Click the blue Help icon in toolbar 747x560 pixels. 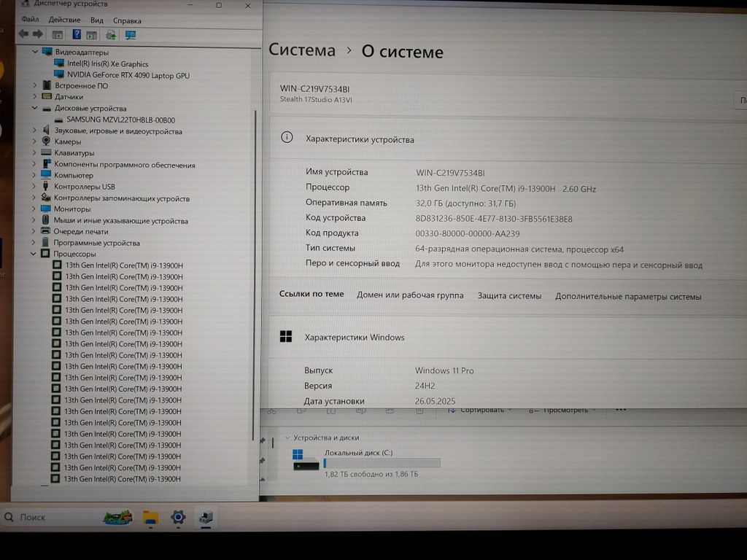point(77,34)
